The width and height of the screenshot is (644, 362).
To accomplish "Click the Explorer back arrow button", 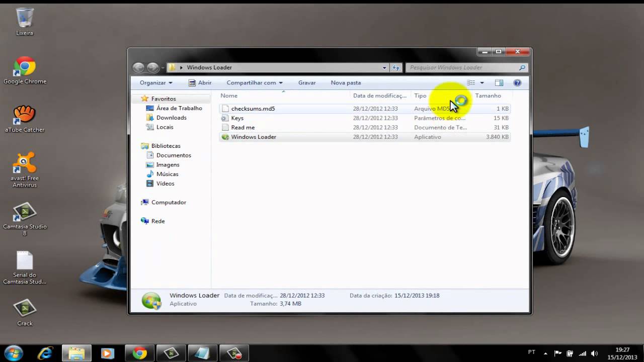I will point(138,67).
